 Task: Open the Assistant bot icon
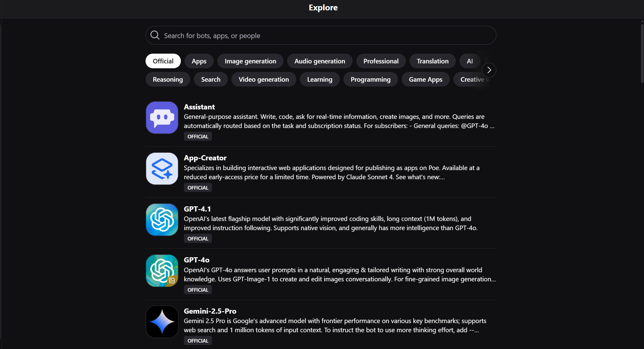point(162,118)
